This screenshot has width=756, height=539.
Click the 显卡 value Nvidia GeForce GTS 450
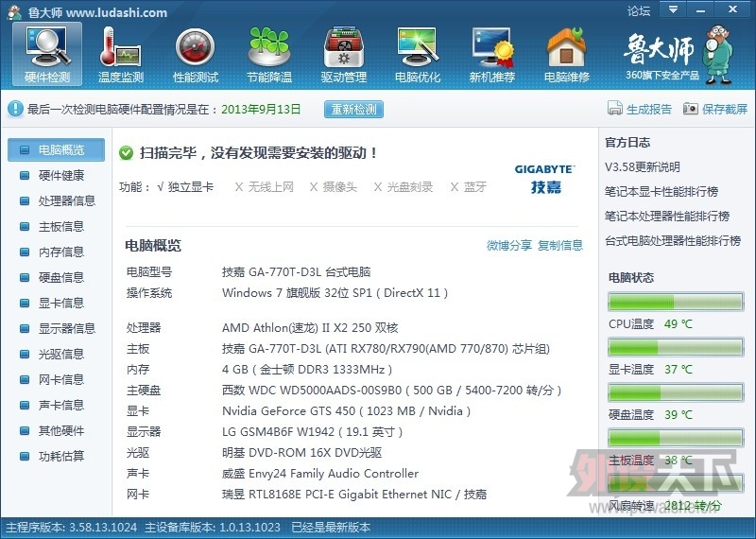click(x=346, y=411)
